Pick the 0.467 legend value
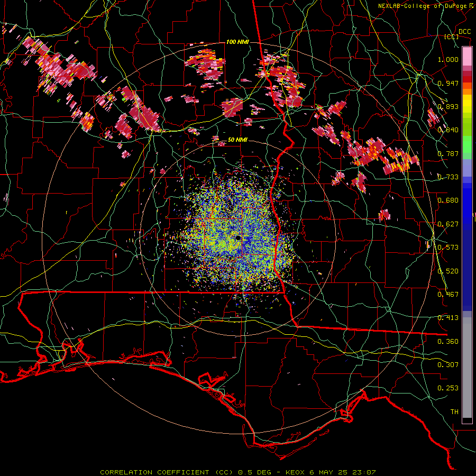This screenshot has height=476, width=476. point(448,295)
